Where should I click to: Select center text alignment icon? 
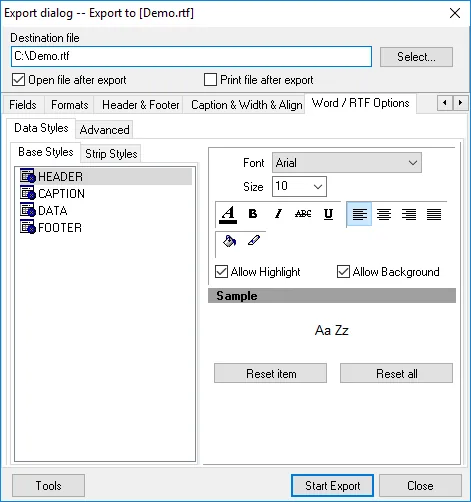(384, 214)
